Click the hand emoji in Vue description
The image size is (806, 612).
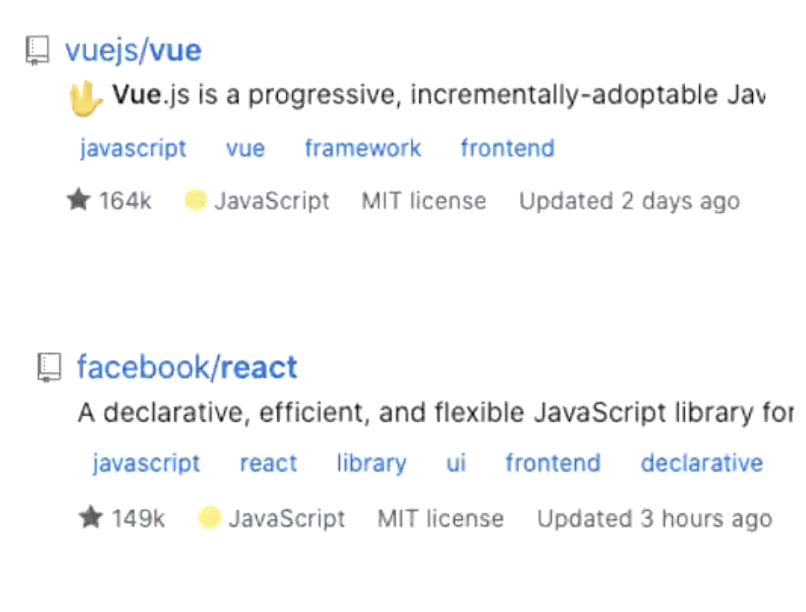point(82,97)
